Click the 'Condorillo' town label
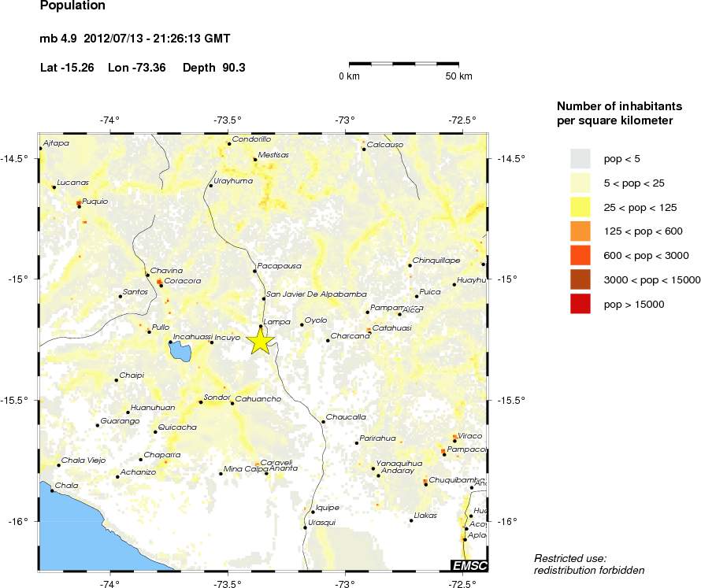The image size is (701, 588). click(x=252, y=139)
